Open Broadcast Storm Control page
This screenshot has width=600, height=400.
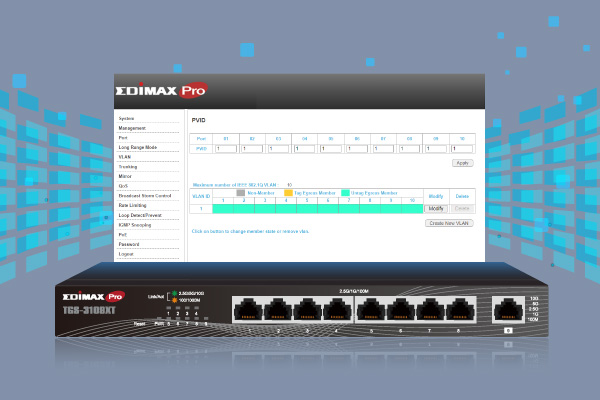point(145,196)
